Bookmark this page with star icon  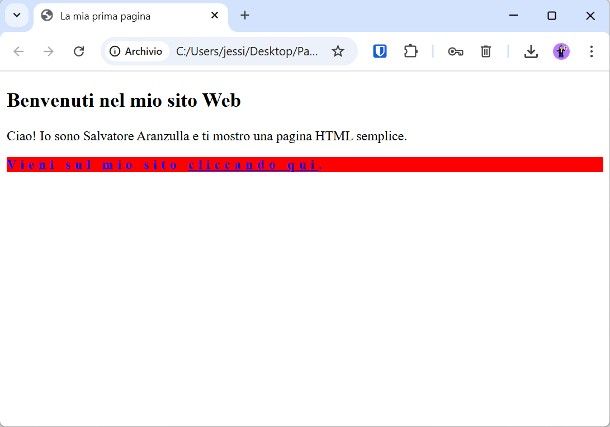[x=338, y=51]
